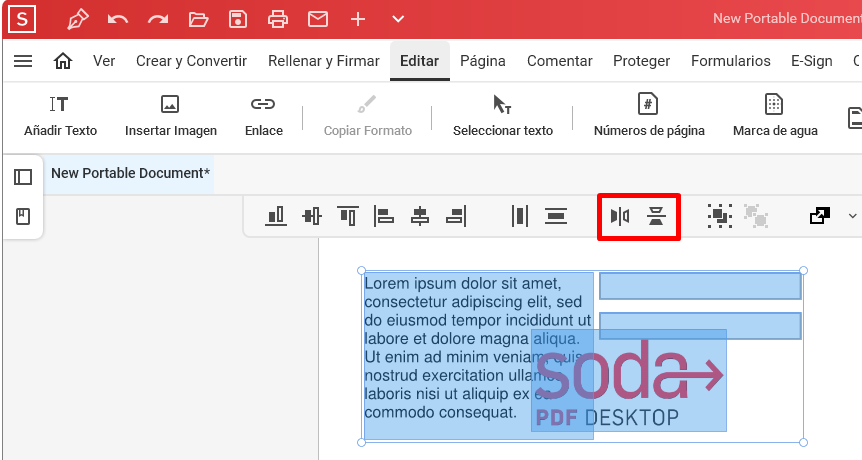The image size is (862, 460).
Task: Toggle the side panel icon
Action: click(23, 177)
